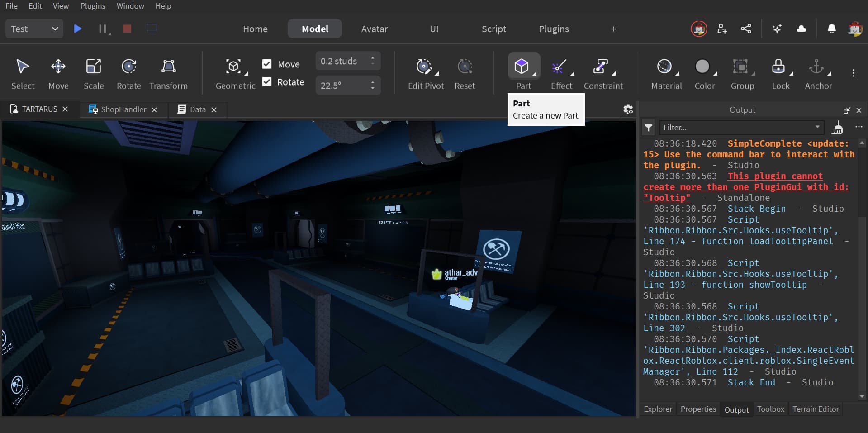Viewport: 868px width, 433px height.
Task: Switch to the Avatar ribbon tab
Action: coord(375,29)
